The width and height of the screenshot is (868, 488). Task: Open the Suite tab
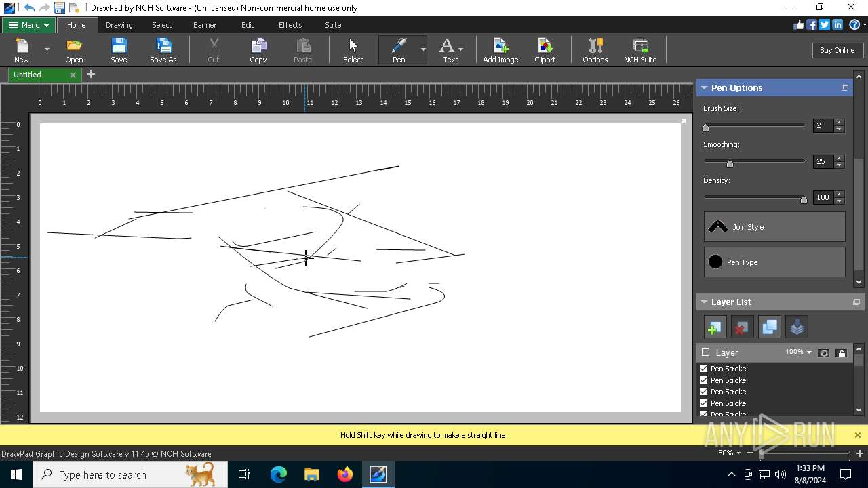333,25
